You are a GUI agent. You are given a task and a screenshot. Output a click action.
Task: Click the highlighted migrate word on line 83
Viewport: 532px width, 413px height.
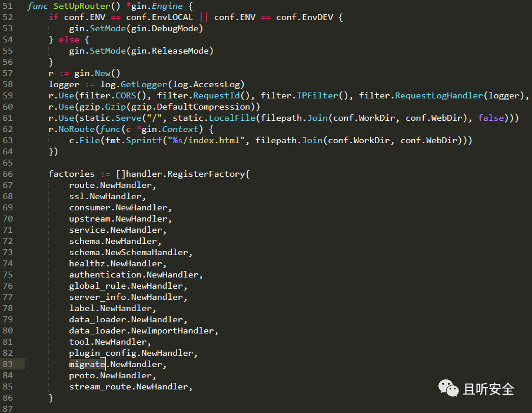click(x=87, y=365)
